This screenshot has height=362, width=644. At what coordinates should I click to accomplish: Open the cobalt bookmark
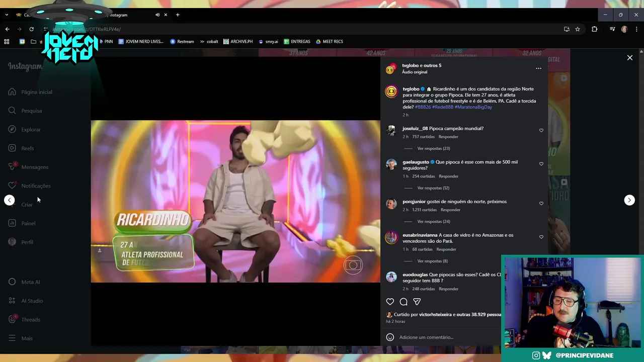point(209,41)
